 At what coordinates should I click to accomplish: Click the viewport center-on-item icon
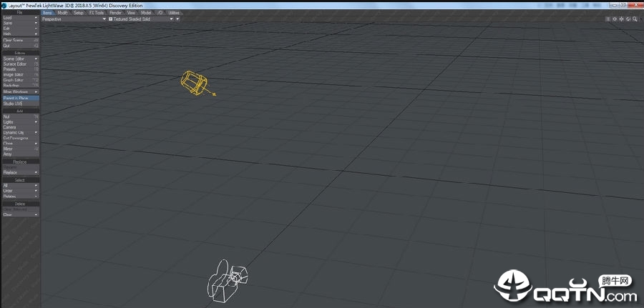[615, 19]
